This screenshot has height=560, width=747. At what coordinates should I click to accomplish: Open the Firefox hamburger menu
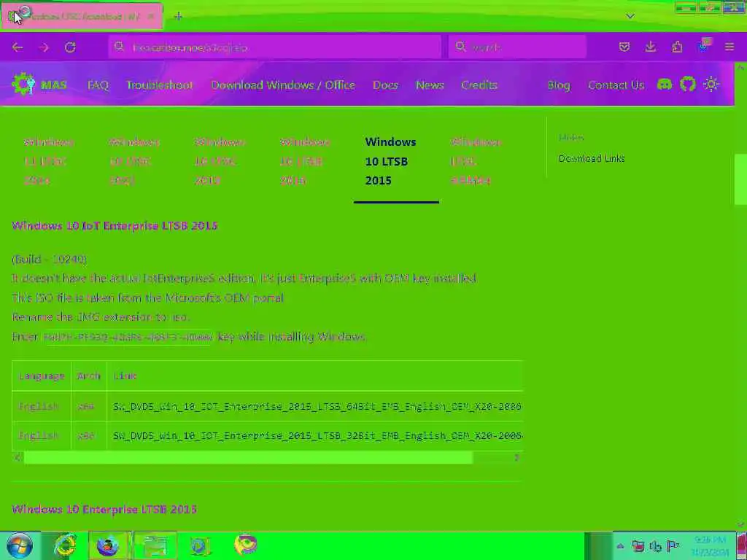point(729,47)
